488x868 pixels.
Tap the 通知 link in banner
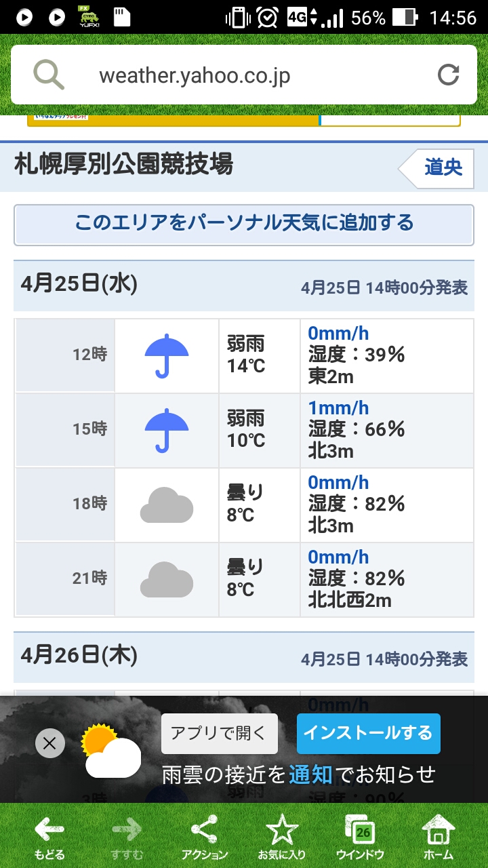tap(310, 774)
